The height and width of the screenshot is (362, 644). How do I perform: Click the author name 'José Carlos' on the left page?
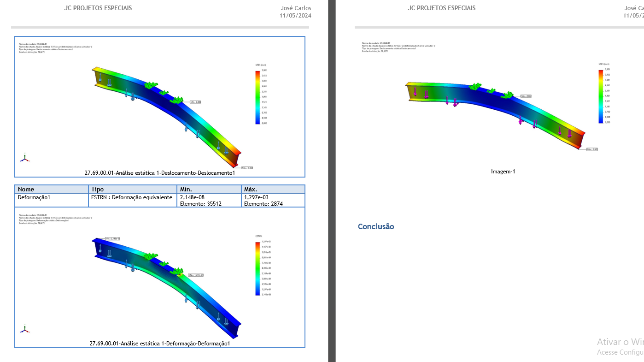[x=296, y=8]
